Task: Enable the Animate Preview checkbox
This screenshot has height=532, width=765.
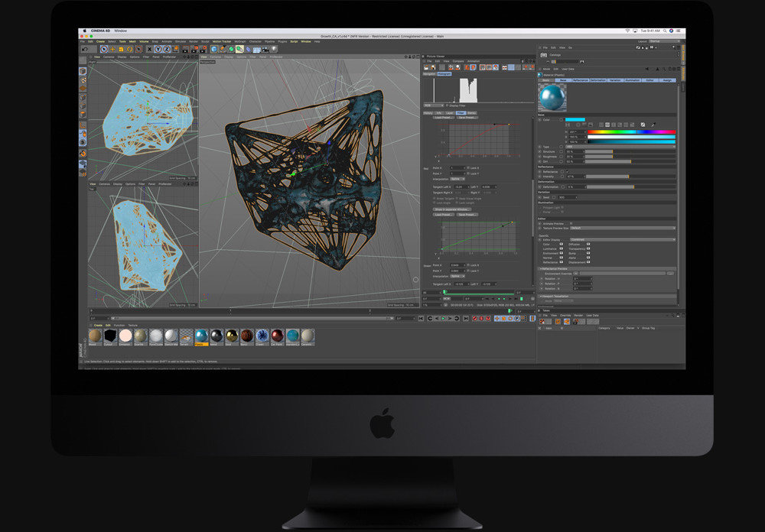Action: point(571,225)
